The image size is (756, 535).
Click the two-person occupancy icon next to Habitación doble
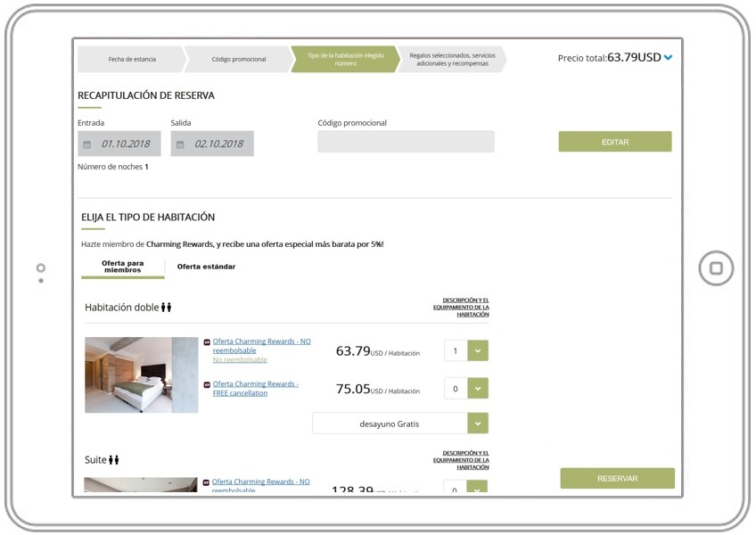click(167, 308)
